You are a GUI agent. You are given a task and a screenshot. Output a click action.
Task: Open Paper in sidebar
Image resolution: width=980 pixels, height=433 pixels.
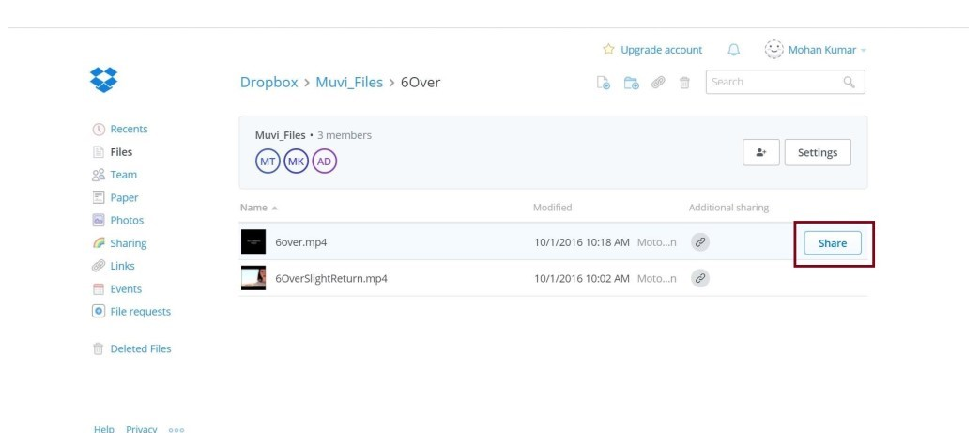coord(124,198)
